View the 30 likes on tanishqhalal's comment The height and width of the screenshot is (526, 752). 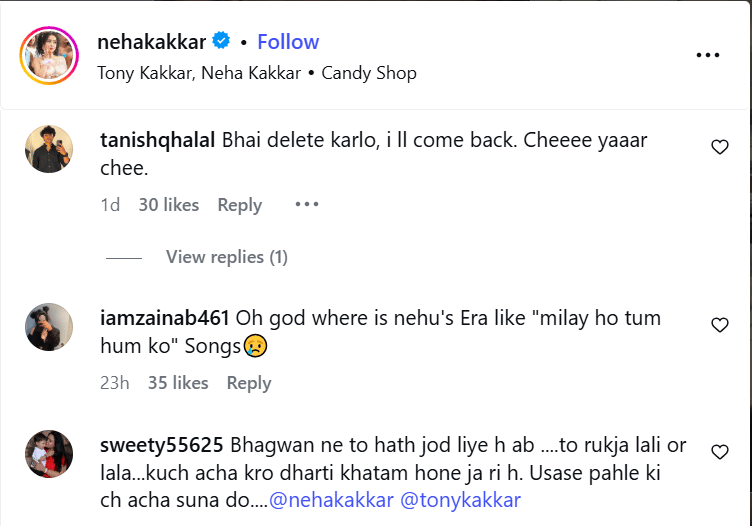[168, 205]
